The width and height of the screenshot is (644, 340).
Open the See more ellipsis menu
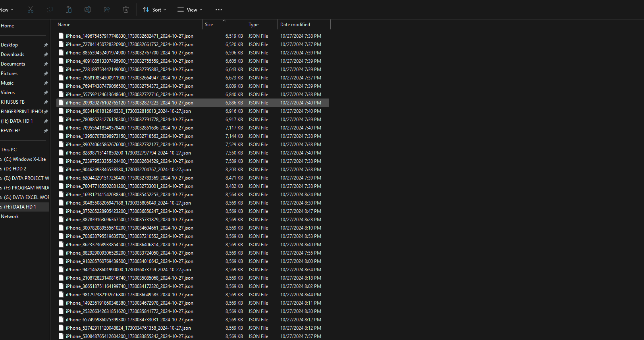[219, 10]
